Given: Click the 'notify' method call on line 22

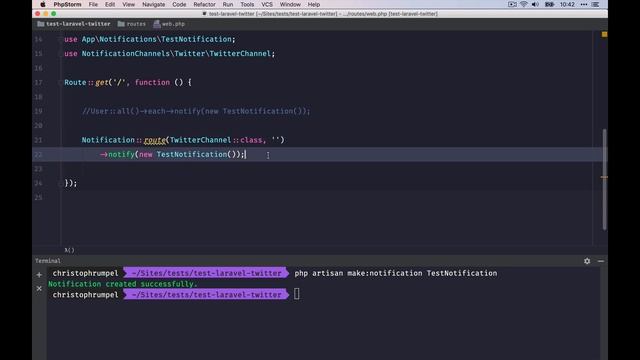Looking at the screenshot, I should [x=121, y=154].
